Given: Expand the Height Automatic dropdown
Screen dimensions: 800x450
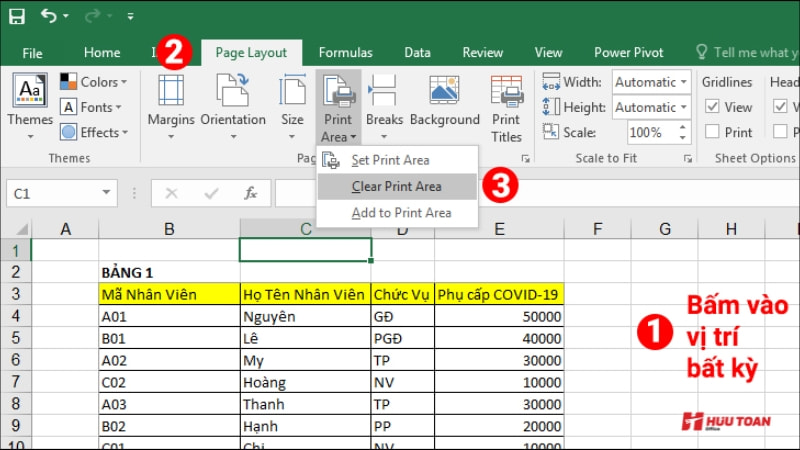Looking at the screenshot, I should coord(684,107).
